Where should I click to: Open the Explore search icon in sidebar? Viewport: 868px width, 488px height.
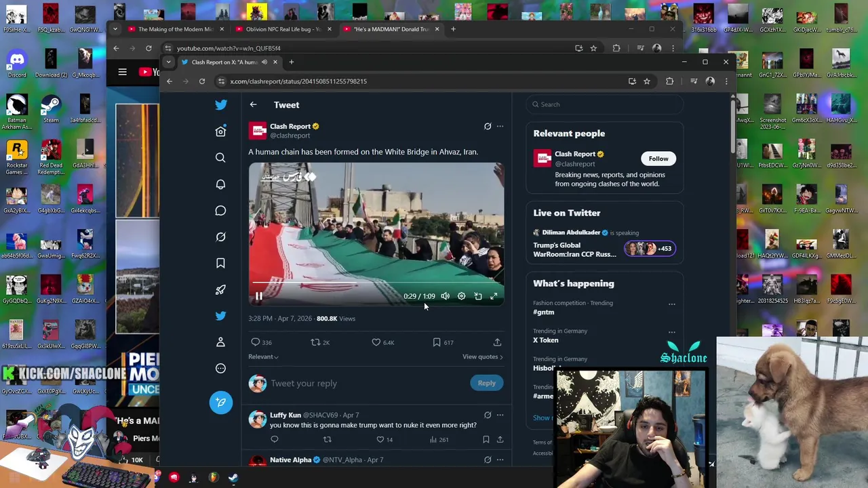[x=220, y=158]
